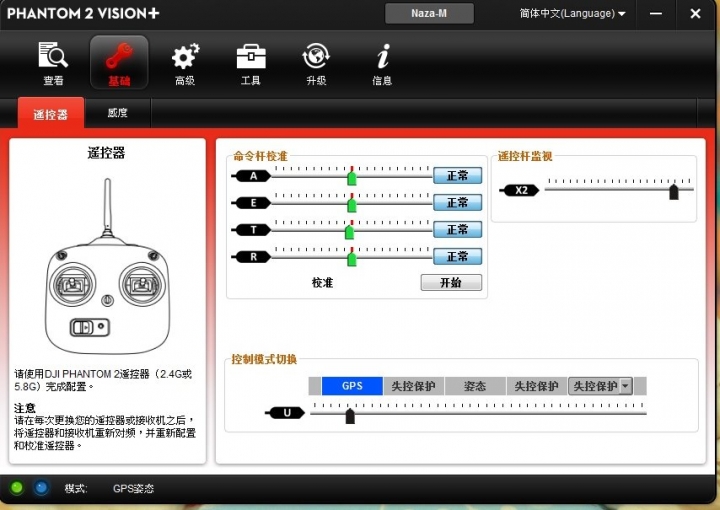Open the 高级 gears icon
Image resolution: width=720 pixels, height=510 pixels.
click(185, 63)
